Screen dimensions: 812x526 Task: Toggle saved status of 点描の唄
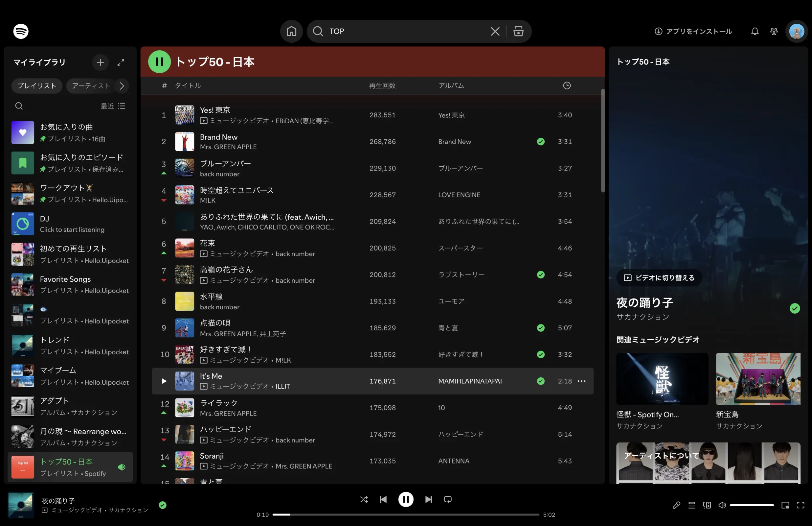(540, 328)
